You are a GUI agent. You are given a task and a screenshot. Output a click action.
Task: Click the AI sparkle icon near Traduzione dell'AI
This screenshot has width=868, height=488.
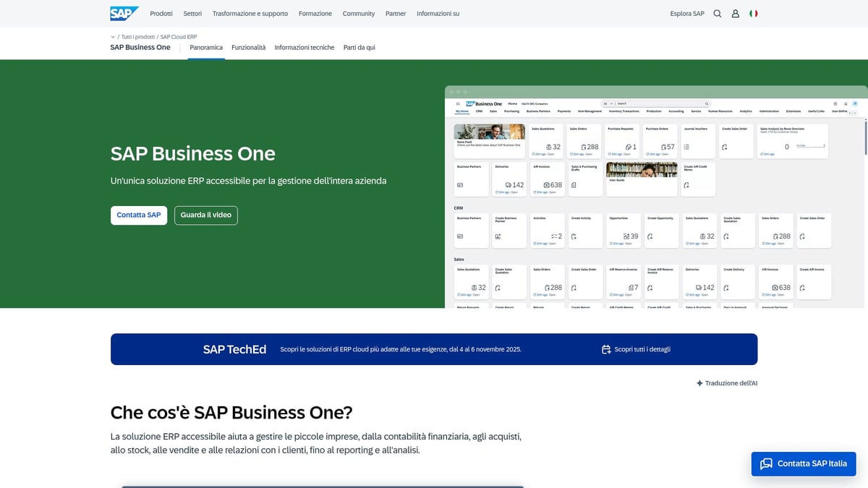pyautogui.click(x=698, y=383)
